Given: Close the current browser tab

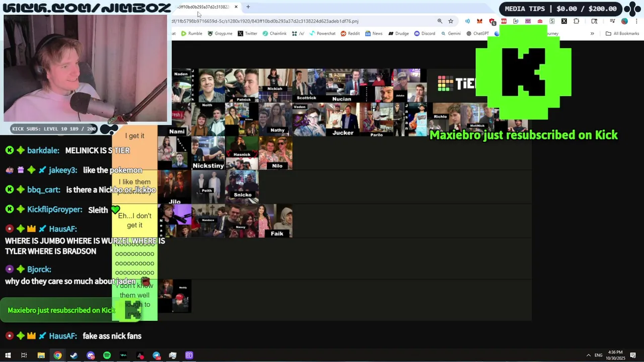Looking at the screenshot, I should pos(236,7).
